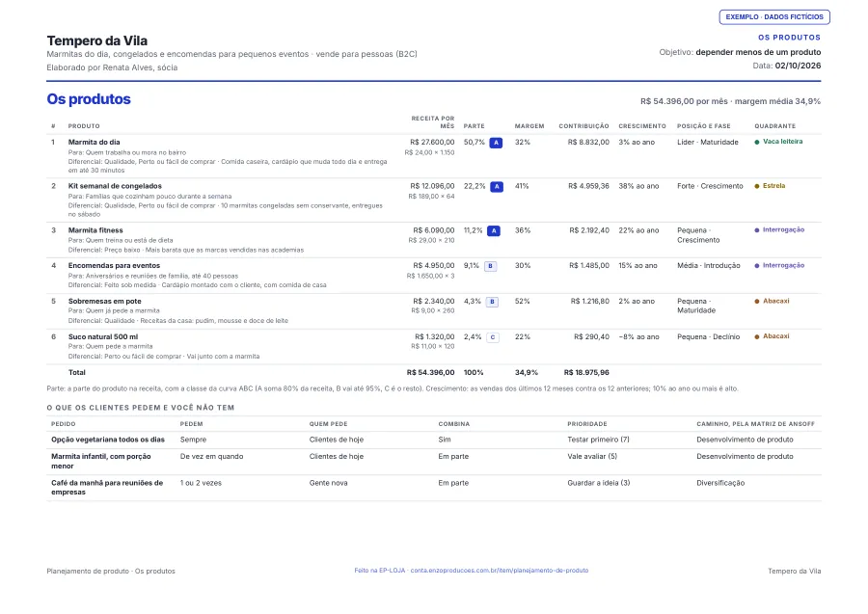
Task: Click the 'Opção vegetariana todos os dias' request
Action: [x=108, y=440]
